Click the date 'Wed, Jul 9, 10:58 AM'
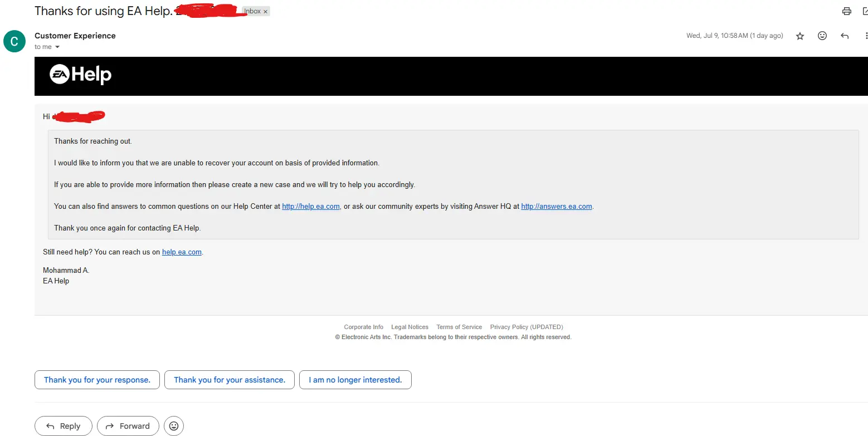This screenshot has height=436, width=868. pos(717,36)
